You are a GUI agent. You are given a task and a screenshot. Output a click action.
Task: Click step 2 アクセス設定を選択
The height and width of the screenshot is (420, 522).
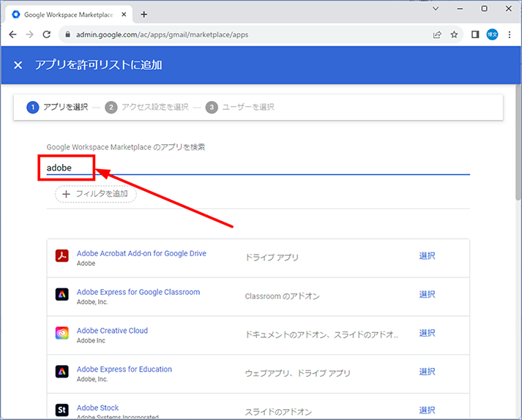point(147,107)
